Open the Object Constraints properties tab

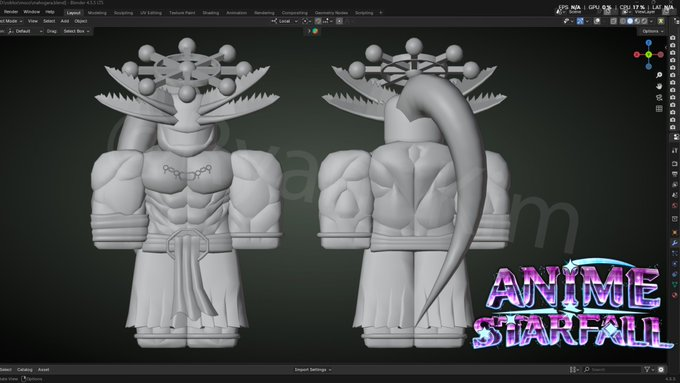pyautogui.click(x=674, y=275)
